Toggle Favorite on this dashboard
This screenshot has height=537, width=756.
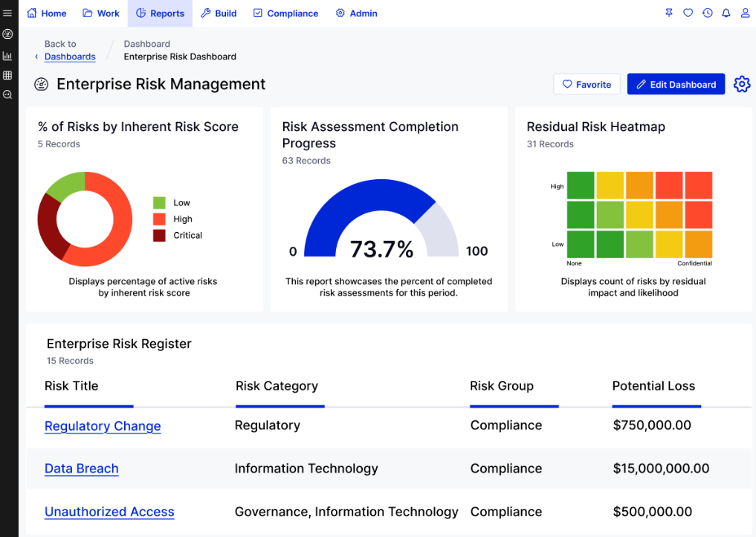click(587, 84)
